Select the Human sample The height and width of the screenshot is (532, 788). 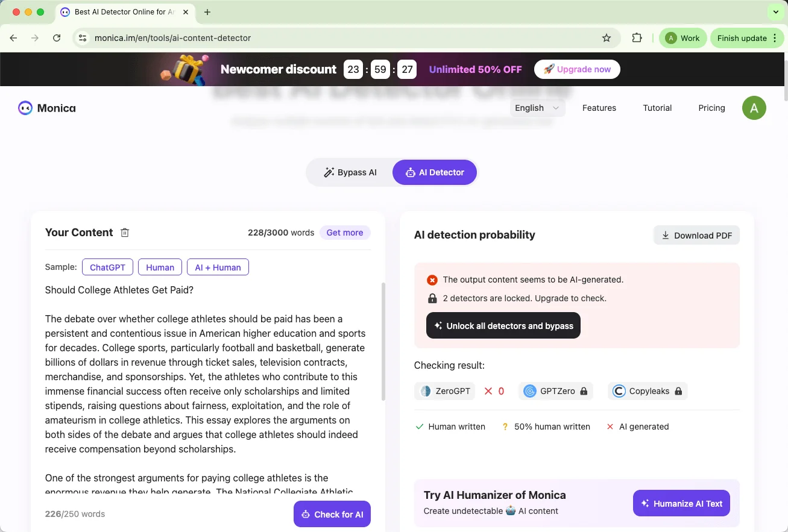coord(160,267)
